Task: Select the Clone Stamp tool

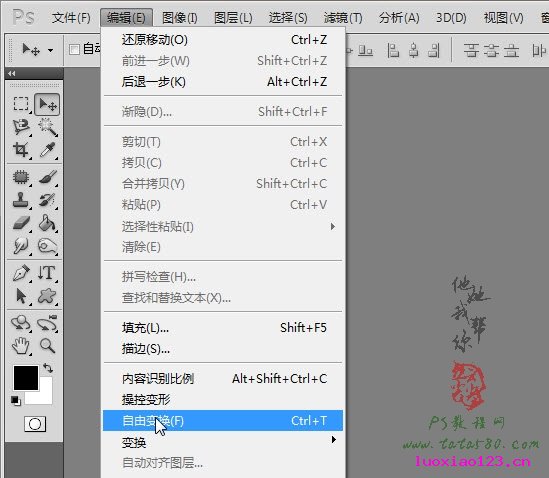Action: coord(21,200)
